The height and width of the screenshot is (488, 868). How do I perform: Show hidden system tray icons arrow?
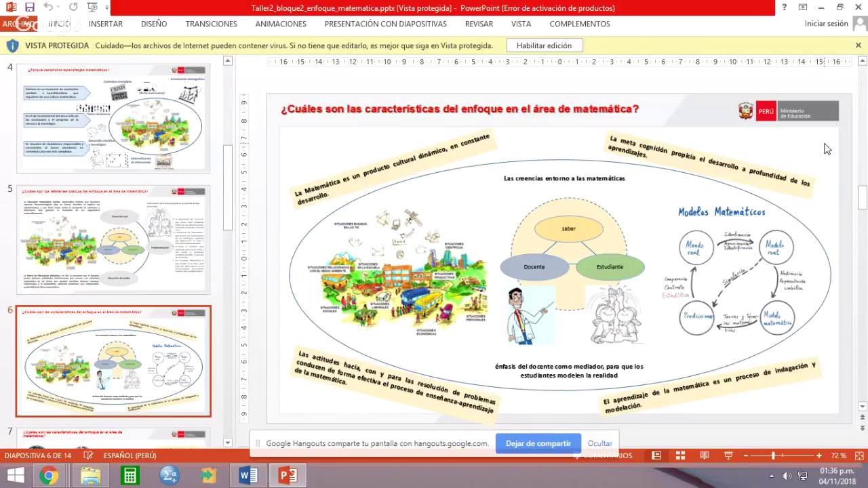pos(772,476)
